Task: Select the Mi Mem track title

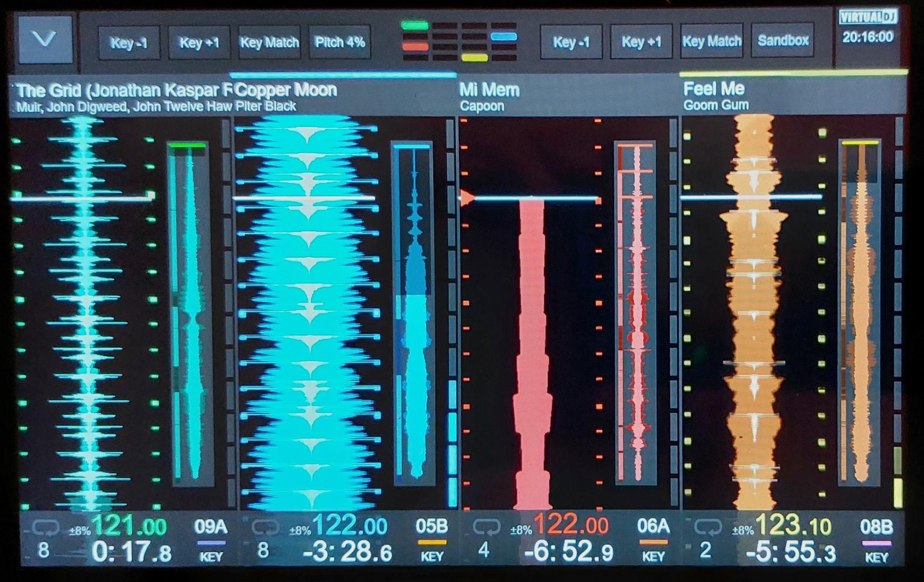Action: [489, 89]
